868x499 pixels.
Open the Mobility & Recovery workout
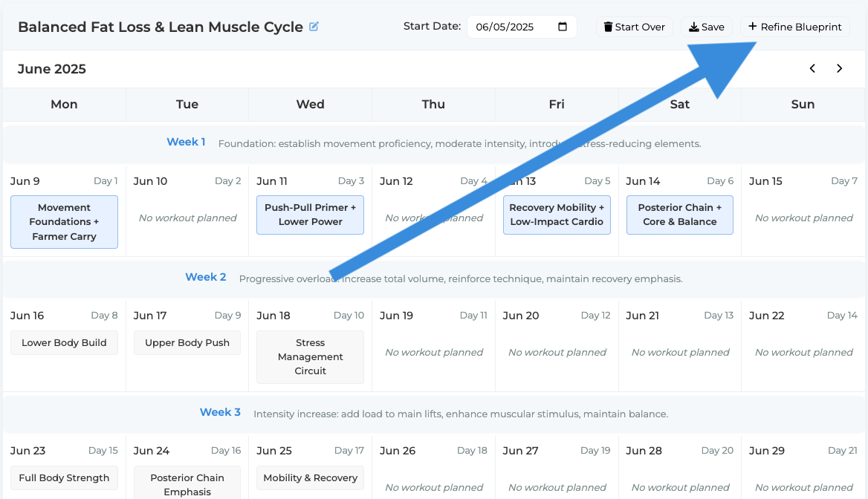[310, 477]
